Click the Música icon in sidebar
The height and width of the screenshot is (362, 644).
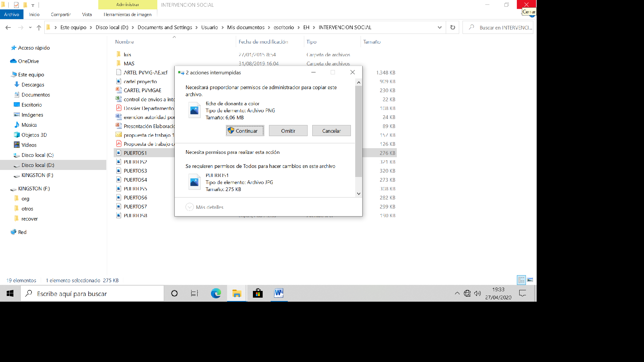coord(17,125)
